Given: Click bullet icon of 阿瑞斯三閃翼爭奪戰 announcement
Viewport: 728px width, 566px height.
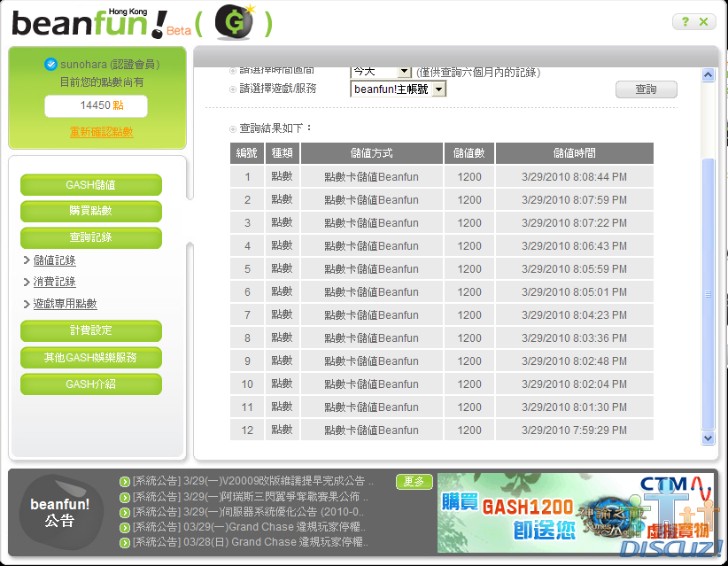Looking at the screenshot, I should 124,498.
